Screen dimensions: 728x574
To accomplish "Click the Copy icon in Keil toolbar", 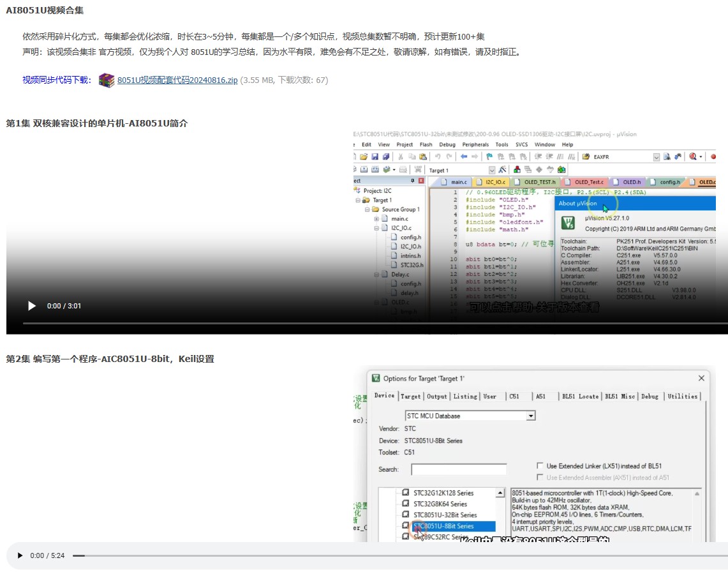I will (x=412, y=156).
